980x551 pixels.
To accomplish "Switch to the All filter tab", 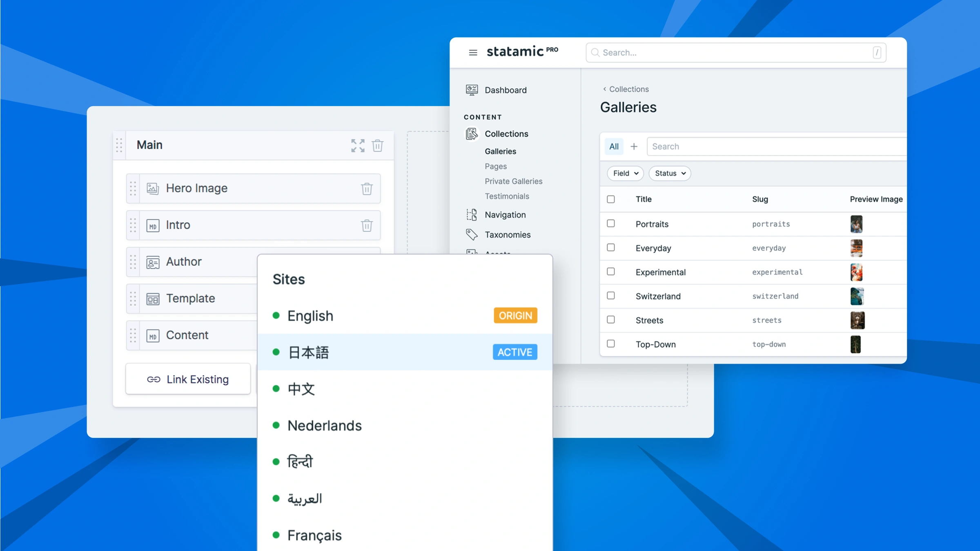I will (x=614, y=147).
